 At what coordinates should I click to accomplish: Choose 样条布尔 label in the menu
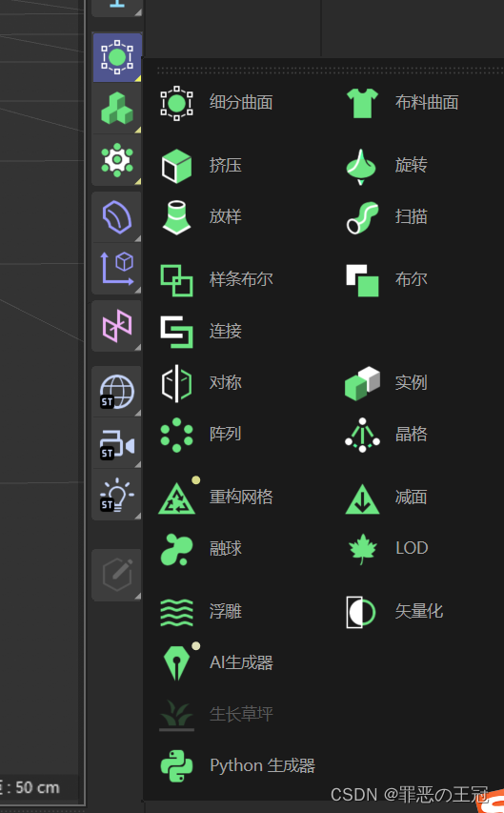pyautogui.click(x=241, y=279)
